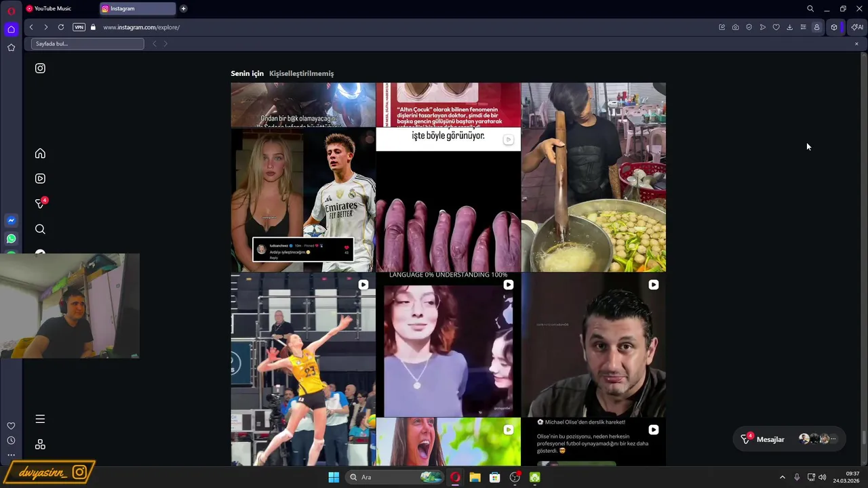Go to Instagram Home feed icon
Screen dimensions: 868x488
click(x=40, y=154)
